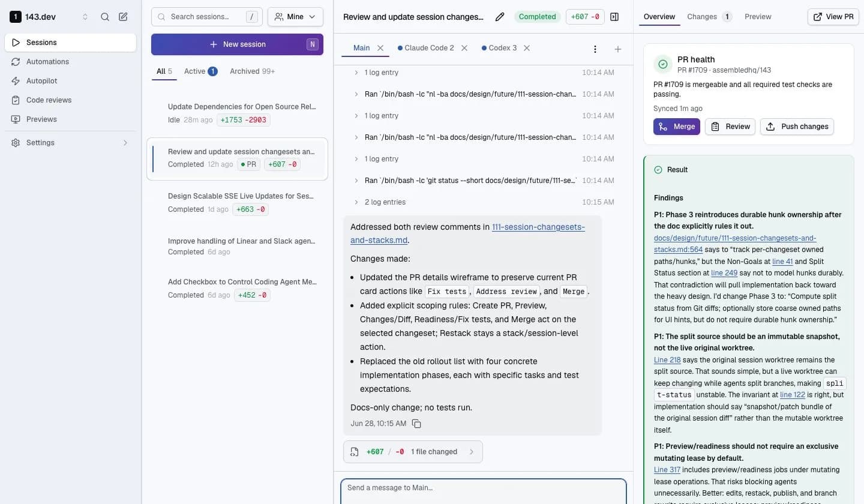Click the +1753 -2903 diff badge
Viewport: 864px width, 504px height.
[x=244, y=120]
